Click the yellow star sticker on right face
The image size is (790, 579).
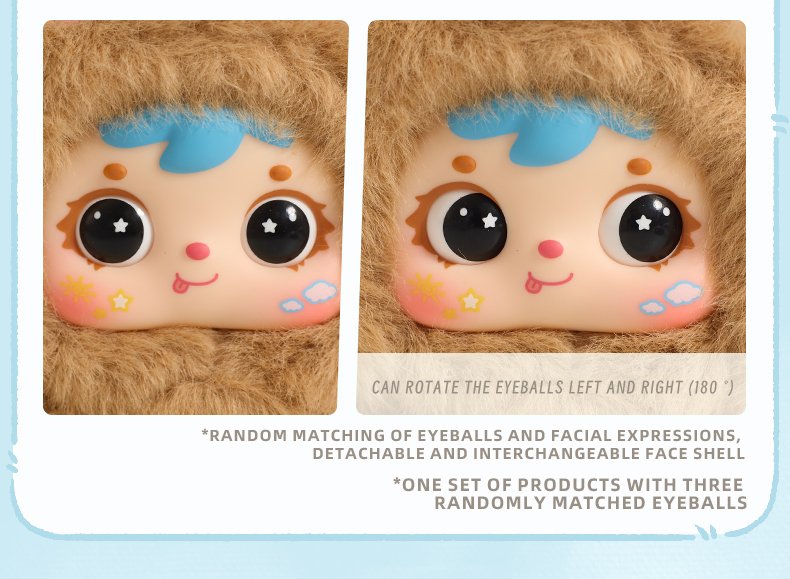[471, 300]
